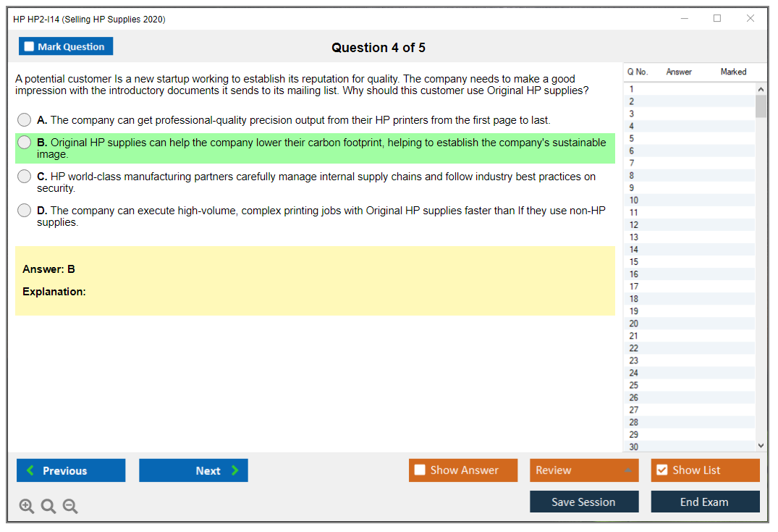Click the reset zoom magnifier icon
This screenshot has height=532, width=778.
pos(48,507)
